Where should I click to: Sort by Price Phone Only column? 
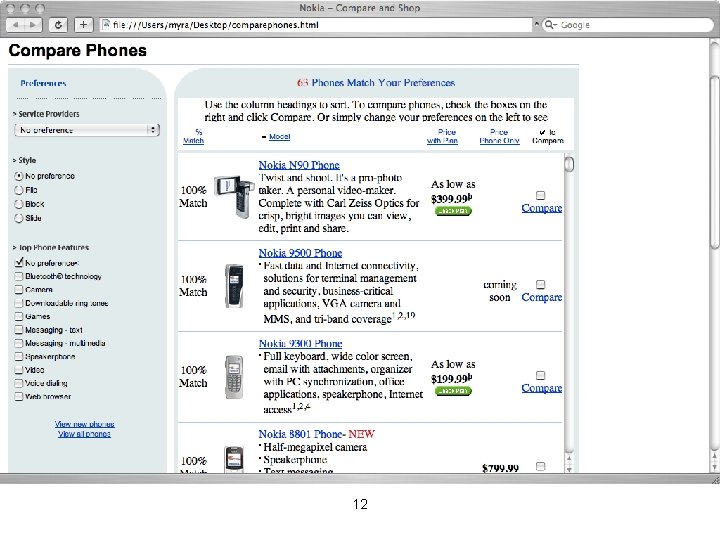point(500,136)
